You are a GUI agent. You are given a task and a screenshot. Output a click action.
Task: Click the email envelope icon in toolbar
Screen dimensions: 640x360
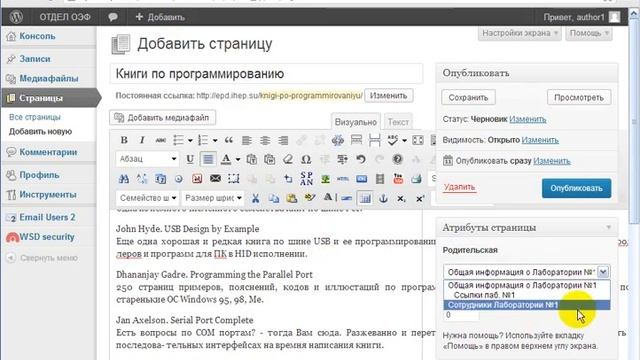point(215,178)
